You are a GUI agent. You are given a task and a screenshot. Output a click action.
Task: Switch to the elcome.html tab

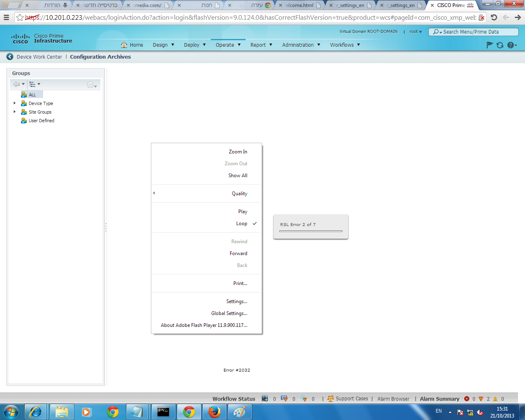click(299, 5)
